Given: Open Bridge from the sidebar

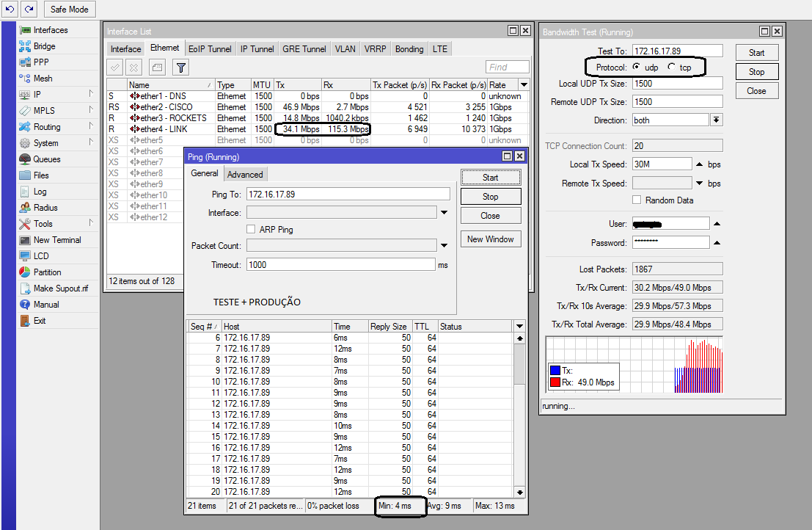Looking at the screenshot, I should click(44, 46).
